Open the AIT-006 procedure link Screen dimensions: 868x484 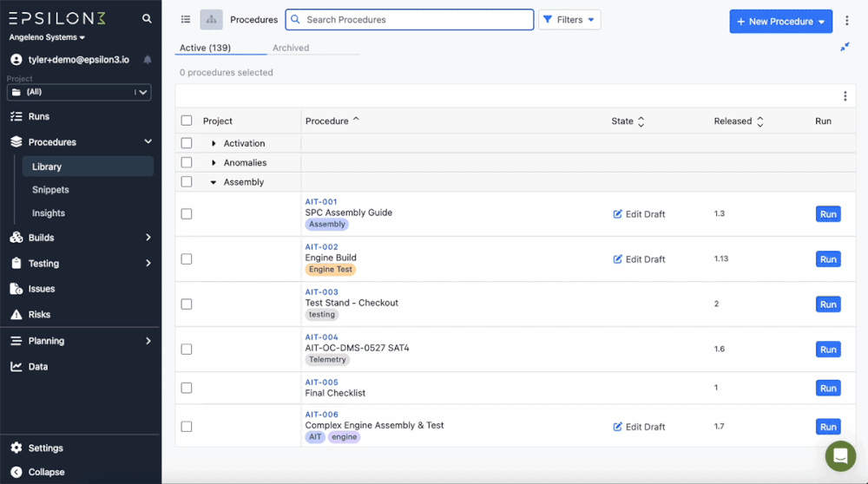click(x=322, y=415)
